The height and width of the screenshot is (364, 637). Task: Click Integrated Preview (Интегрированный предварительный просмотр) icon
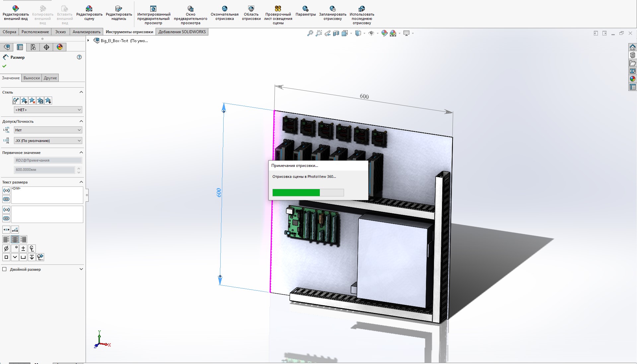(153, 9)
